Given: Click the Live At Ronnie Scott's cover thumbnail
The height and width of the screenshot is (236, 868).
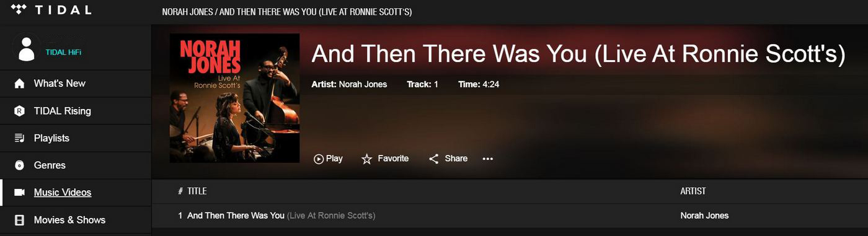Looking at the screenshot, I should 234,98.
